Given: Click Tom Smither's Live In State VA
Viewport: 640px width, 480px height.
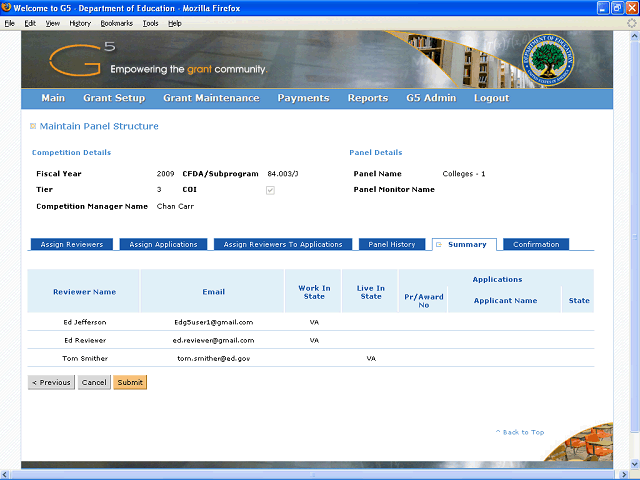Looking at the screenshot, I should pos(371,358).
